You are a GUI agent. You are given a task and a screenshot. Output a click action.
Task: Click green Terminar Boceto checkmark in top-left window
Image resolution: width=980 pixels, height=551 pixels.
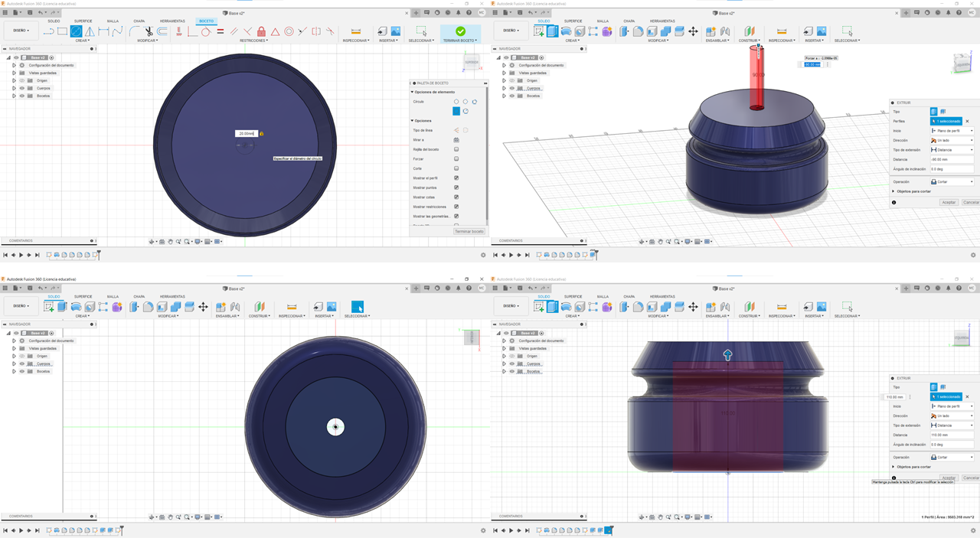(x=460, y=31)
